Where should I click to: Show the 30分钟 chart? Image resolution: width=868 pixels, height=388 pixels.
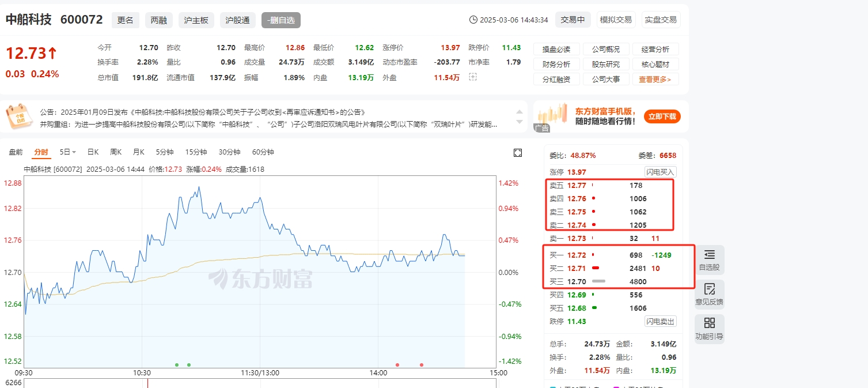[x=229, y=152]
